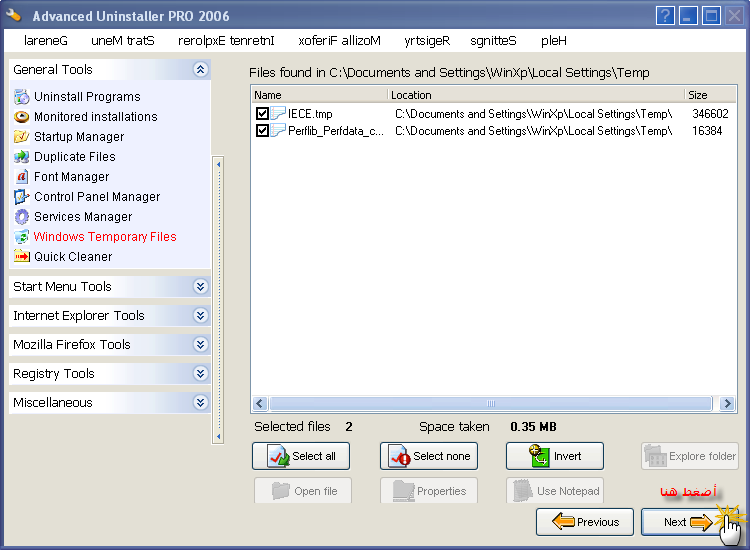
Task: Click the Open file button
Action: 303,491
